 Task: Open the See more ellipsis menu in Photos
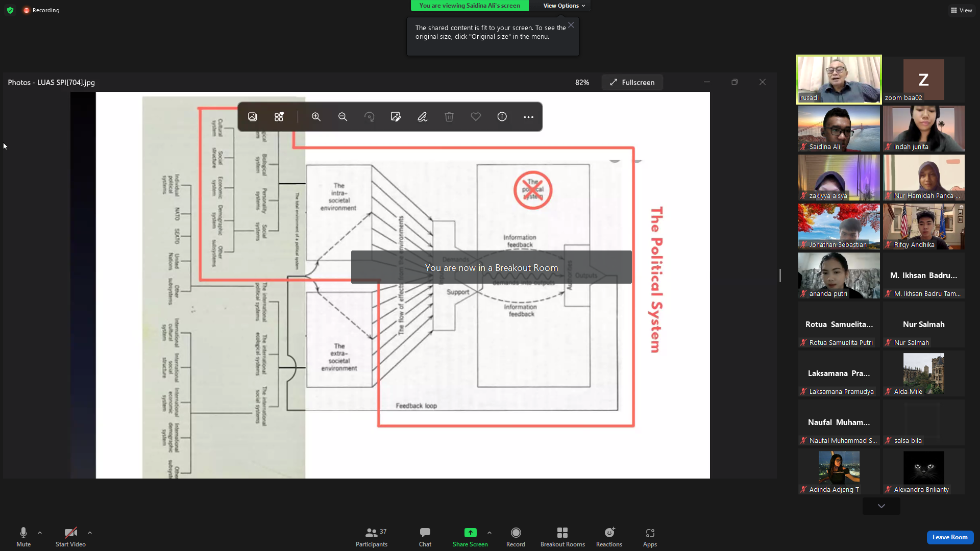pyautogui.click(x=528, y=117)
